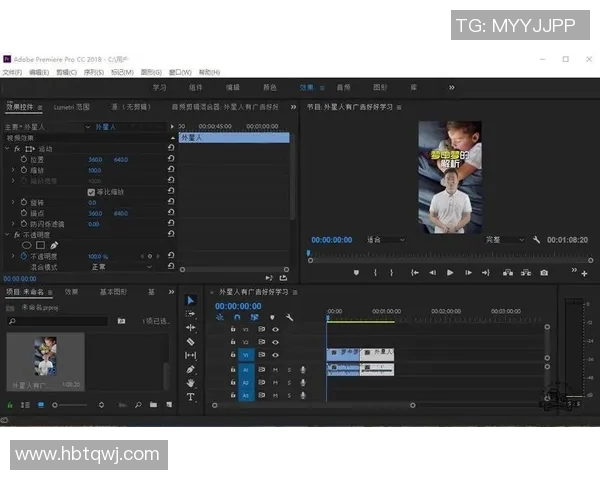Viewport: 600px width, 480px height.
Task: Click the Lift button
Action: tap(508, 273)
